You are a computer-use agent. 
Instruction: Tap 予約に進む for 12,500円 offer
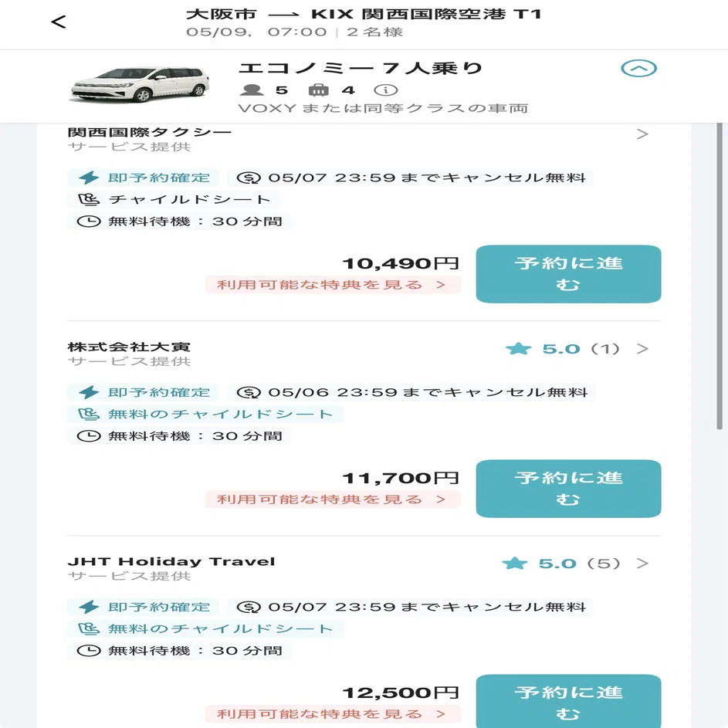pyautogui.click(x=568, y=701)
